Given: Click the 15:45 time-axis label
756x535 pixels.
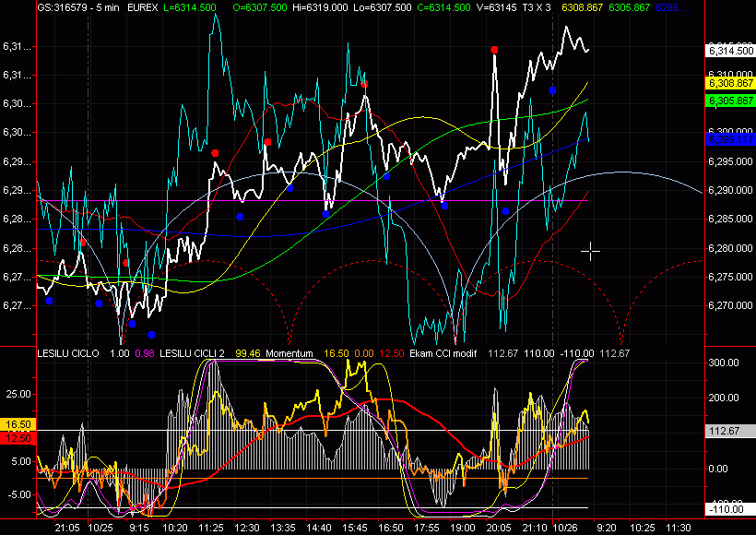Looking at the screenshot, I should (x=355, y=528).
